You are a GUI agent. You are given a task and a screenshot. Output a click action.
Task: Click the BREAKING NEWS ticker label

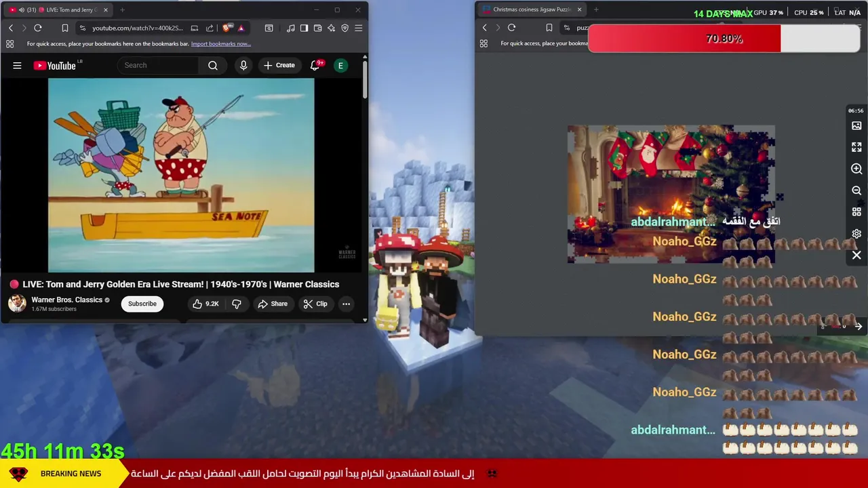tap(71, 474)
